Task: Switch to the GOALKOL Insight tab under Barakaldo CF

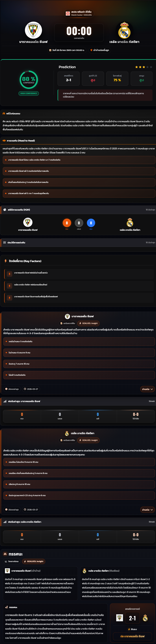Action: (89, 323)
